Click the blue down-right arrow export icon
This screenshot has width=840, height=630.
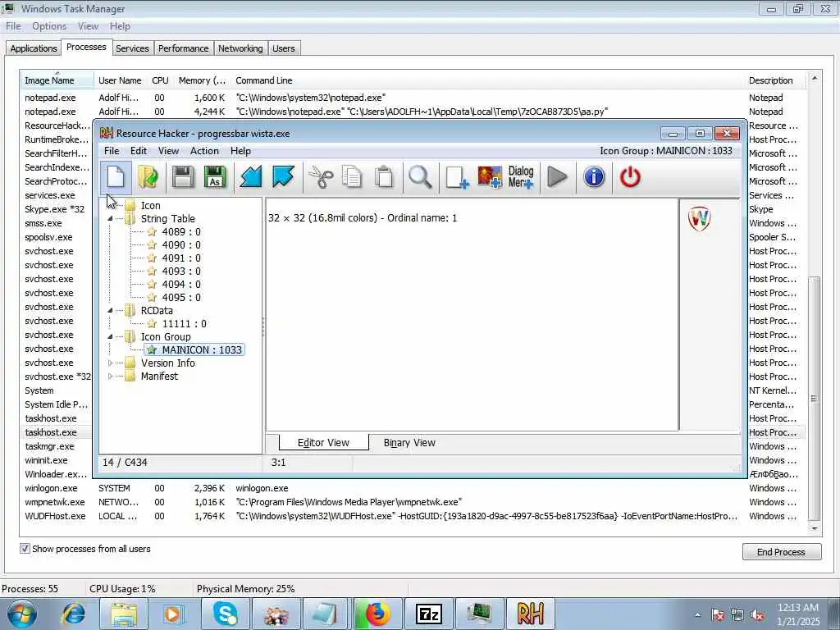click(x=283, y=177)
